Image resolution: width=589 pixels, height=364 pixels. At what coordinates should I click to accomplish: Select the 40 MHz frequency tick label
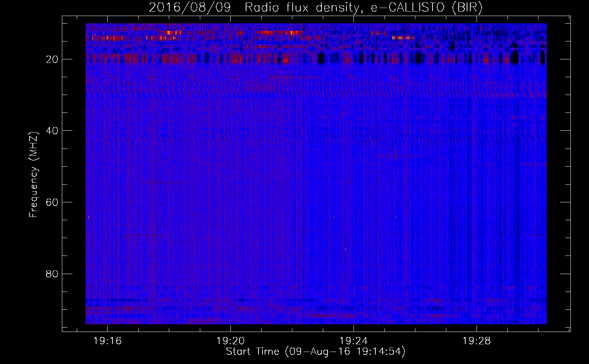point(52,131)
